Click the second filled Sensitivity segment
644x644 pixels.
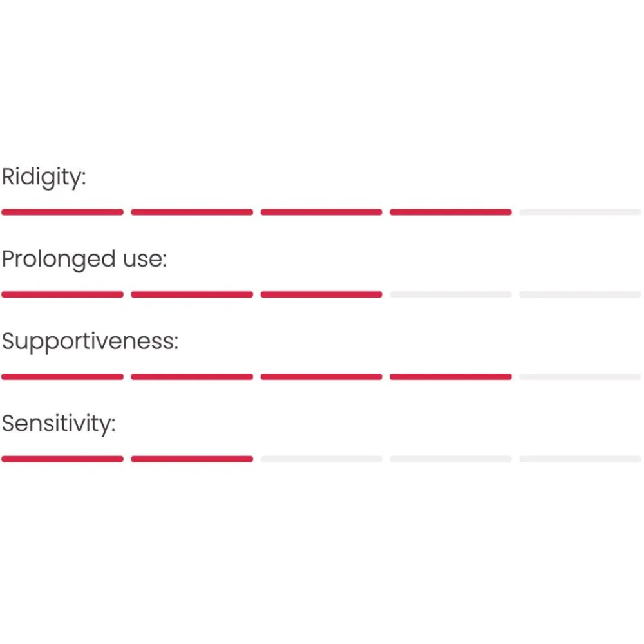192,459
